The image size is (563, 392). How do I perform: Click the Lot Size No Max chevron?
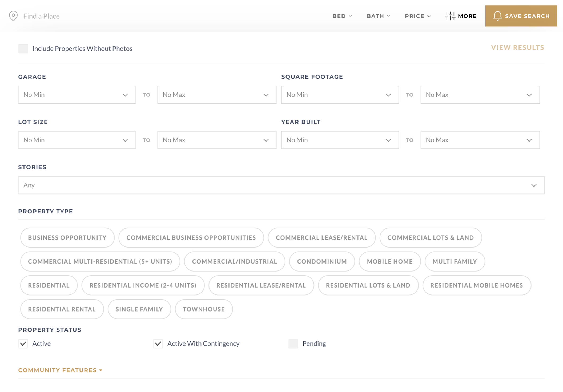(x=266, y=140)
